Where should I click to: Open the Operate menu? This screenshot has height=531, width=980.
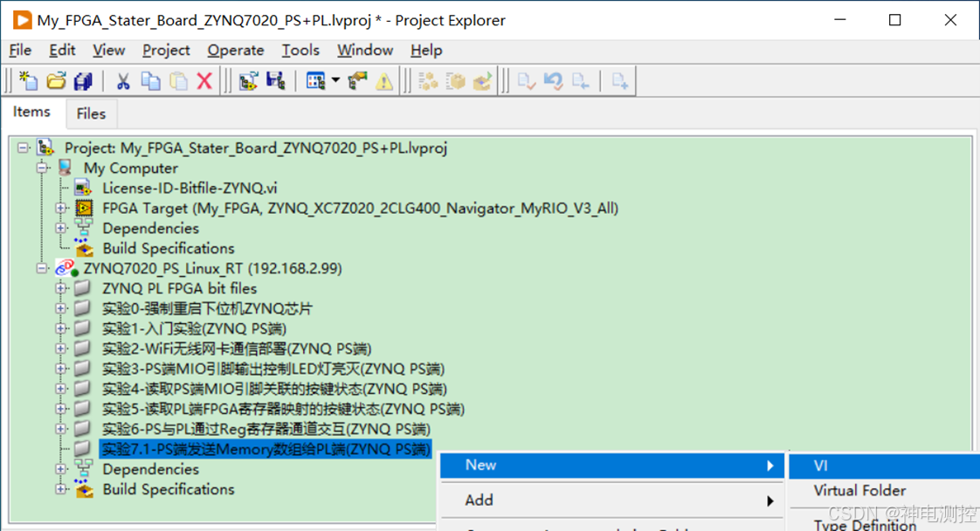236,50
